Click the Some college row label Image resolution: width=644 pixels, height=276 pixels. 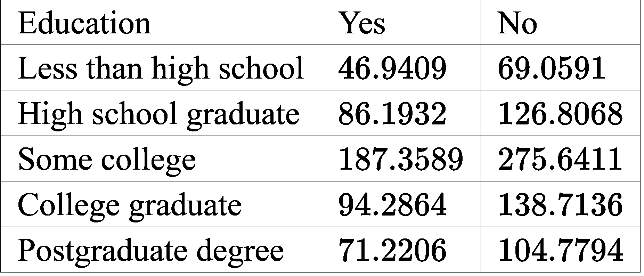[x=107, y=159]
